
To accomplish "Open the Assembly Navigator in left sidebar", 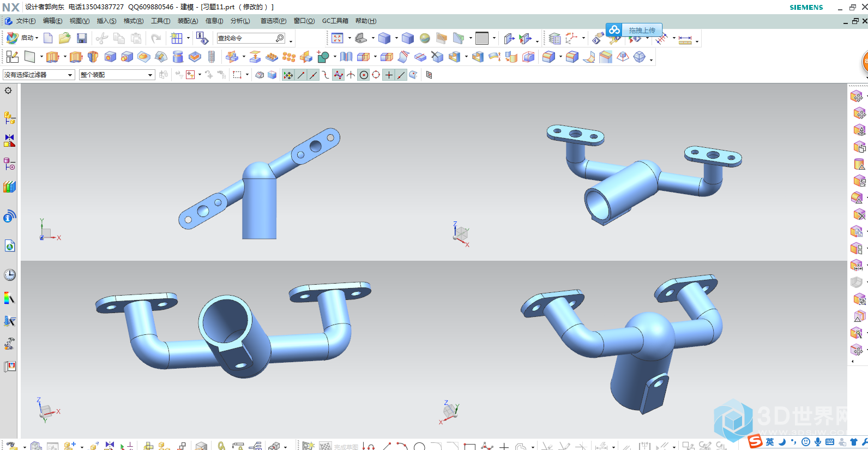I will click(10, 117).
